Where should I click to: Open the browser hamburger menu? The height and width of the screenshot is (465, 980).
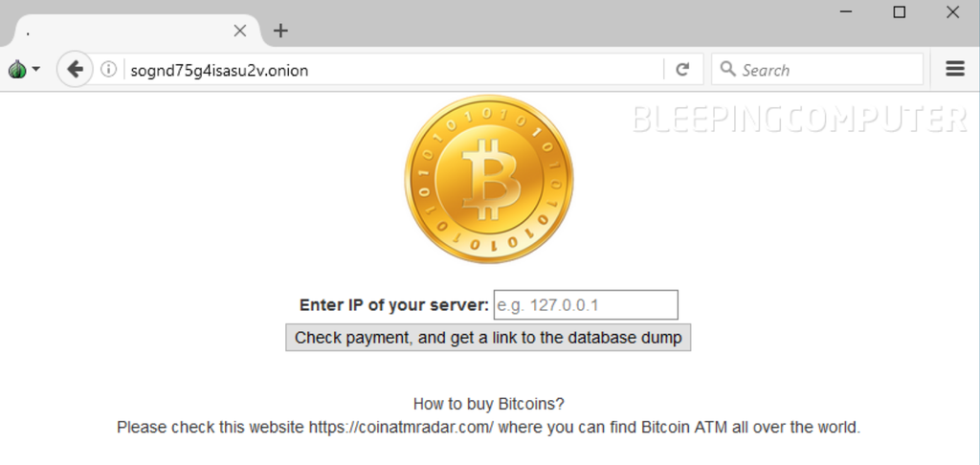pos(954,69)
